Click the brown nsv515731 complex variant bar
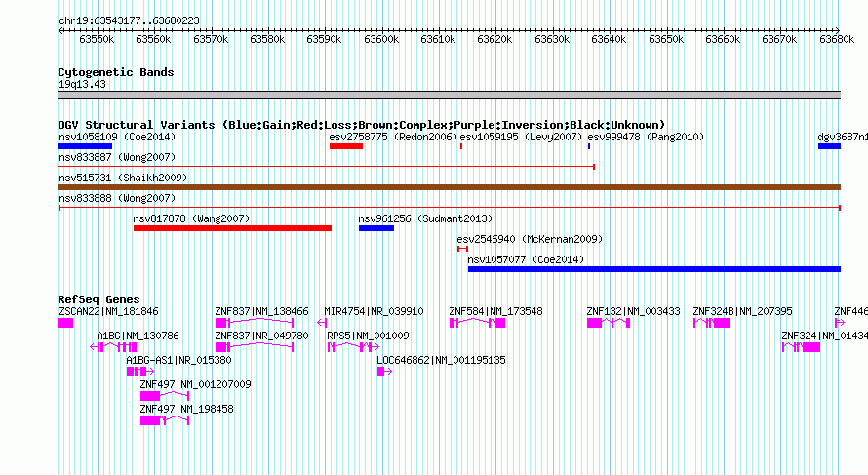This screenshot has height=475, width=868. [x=449, y=187]
